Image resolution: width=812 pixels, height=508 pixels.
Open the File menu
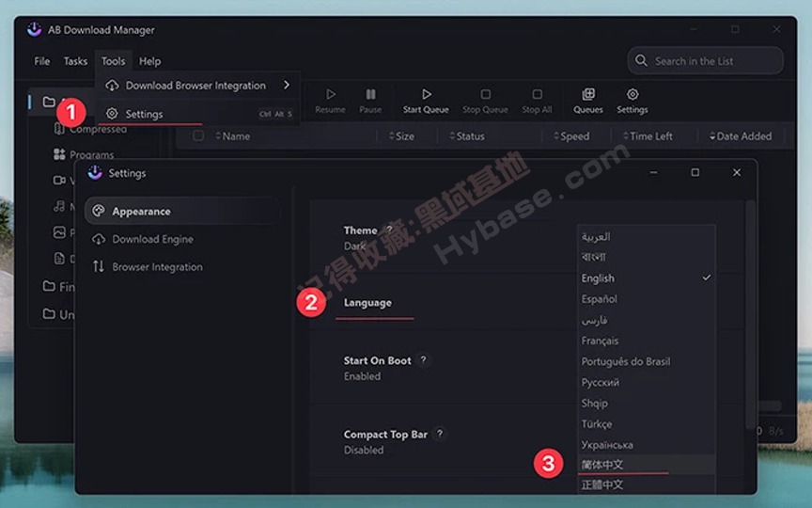point(42,61)
